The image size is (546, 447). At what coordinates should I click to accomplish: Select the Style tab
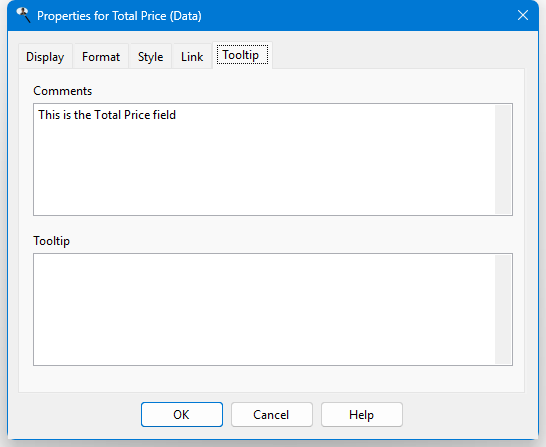click(x=150, y=56)
